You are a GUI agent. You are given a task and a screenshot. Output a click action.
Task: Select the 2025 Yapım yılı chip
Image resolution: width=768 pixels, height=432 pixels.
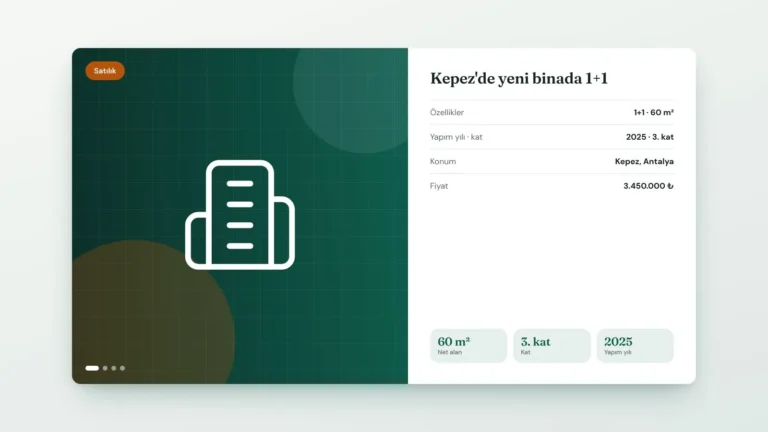pyautogui.click(x=635, y=346)
